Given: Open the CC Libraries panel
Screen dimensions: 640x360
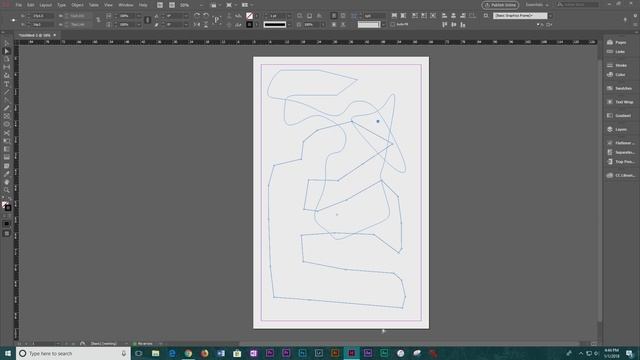Looking at the screenshot, I should coord(621,176).
